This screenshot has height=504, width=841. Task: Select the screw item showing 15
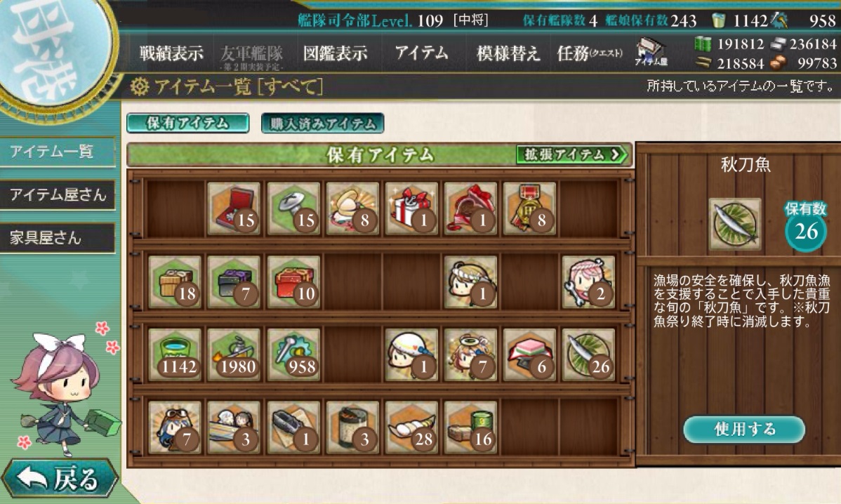(x=293, y=208)
